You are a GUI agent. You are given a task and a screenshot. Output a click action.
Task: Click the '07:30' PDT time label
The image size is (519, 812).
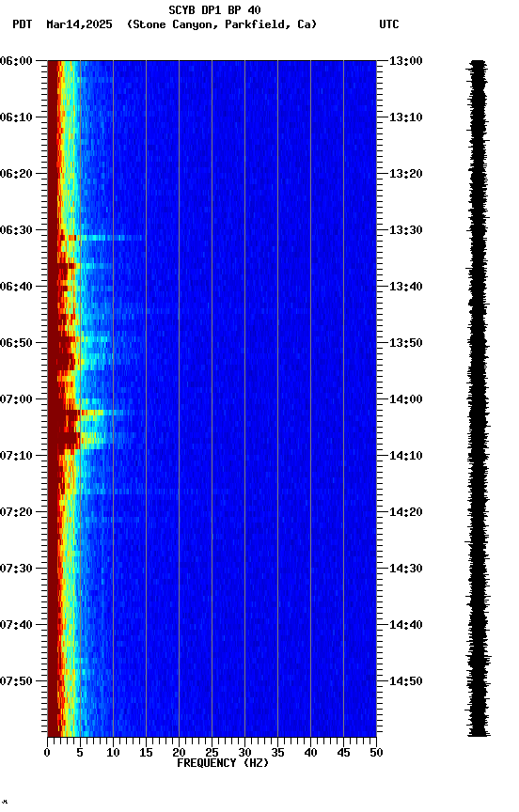tap(16, 569)
